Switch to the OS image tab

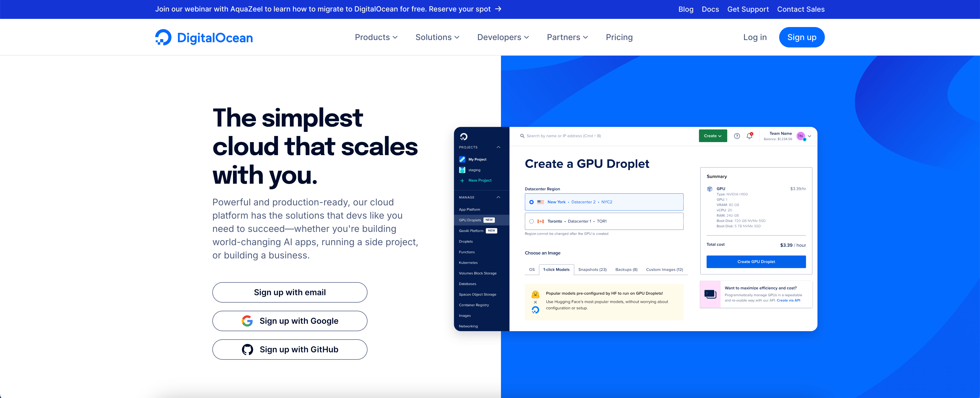(532, 270)
